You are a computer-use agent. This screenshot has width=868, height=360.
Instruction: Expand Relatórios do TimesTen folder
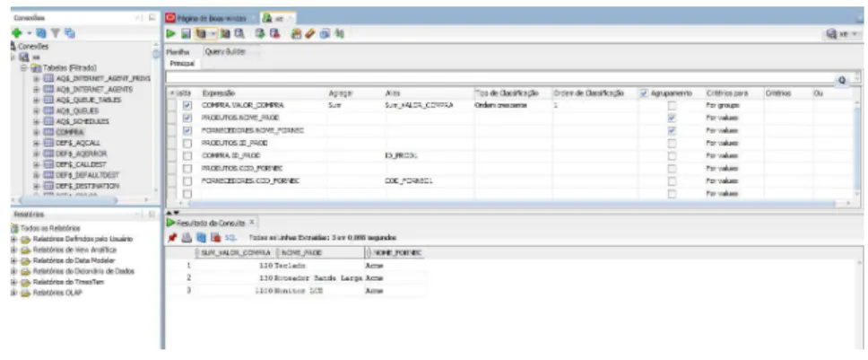tap(13, 282)
